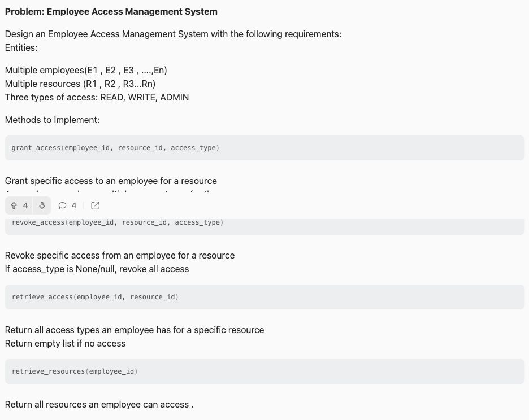Open comments via the speech bubble icon
Screen dimensions: 529x420
click(62, 205)
